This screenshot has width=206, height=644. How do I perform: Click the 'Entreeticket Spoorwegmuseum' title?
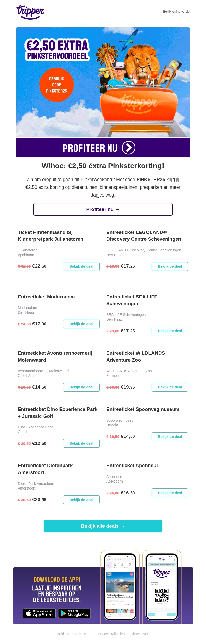(x=143, y=409)
